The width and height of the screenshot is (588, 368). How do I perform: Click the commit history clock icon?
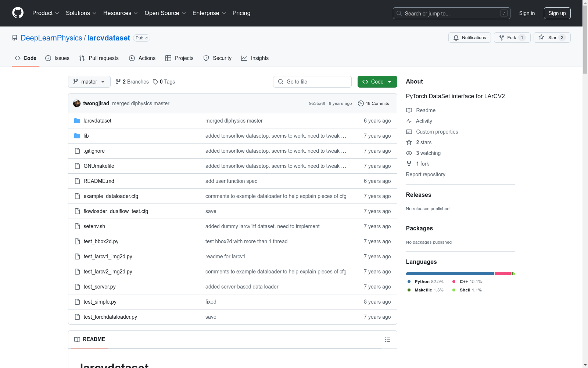361,103
